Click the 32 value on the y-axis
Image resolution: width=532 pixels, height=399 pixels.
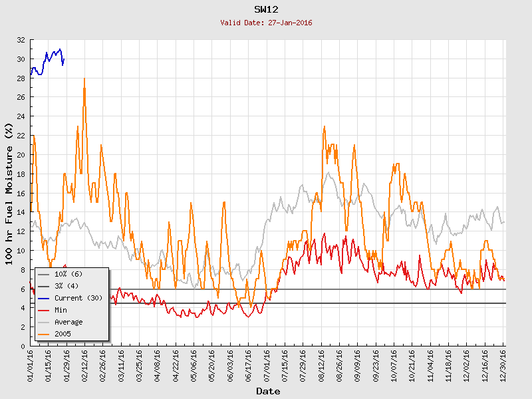click(21, 40)
